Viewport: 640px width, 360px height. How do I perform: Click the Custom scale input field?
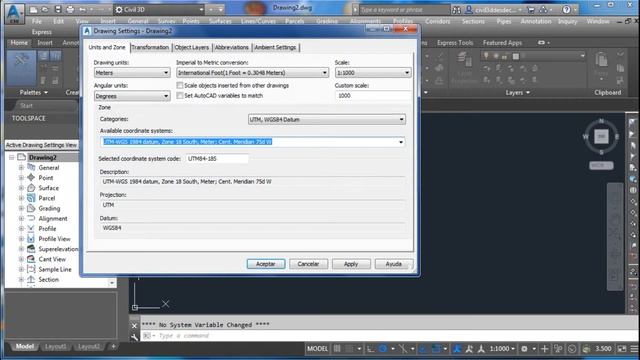point(373,96)
